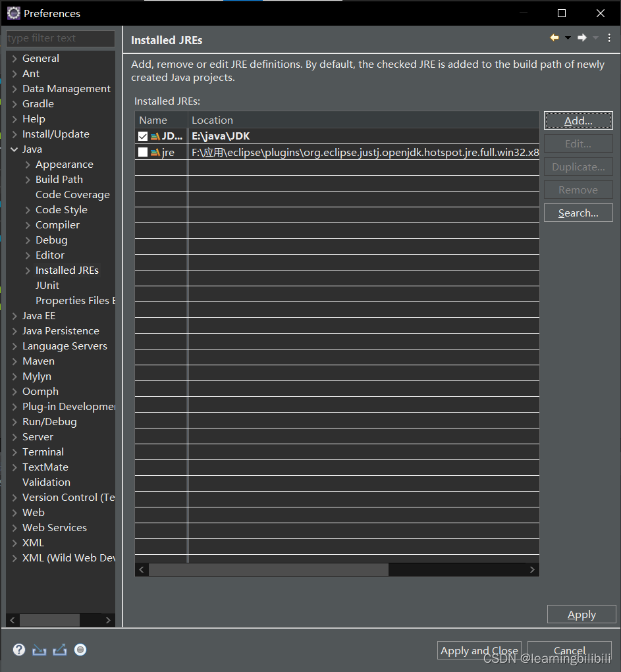
Task: Expand the Maven tree node
Action: pyautogui.click(x=14, y=361)
